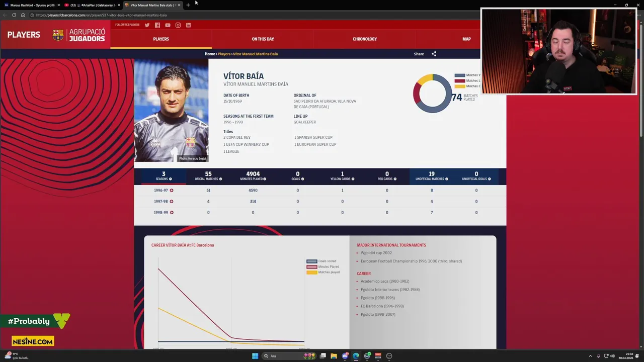Open the Chronology tab
Screen dimensions: 644x362
pos(365,39)
